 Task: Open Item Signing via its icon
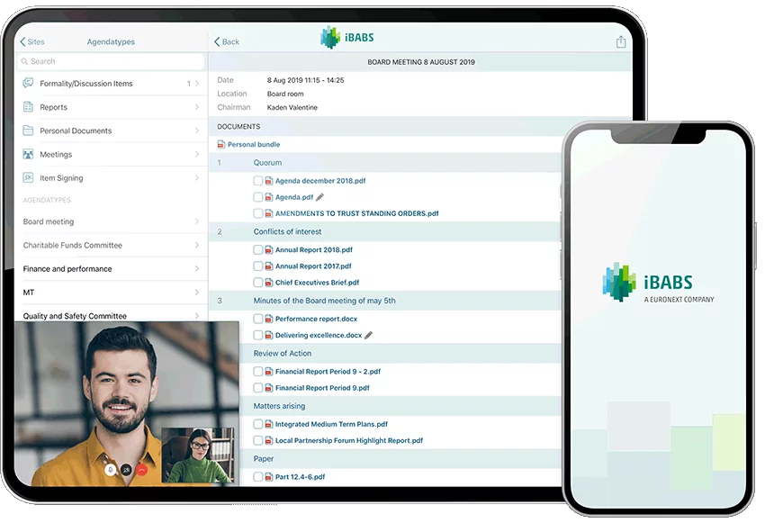(x=28, y=177)
